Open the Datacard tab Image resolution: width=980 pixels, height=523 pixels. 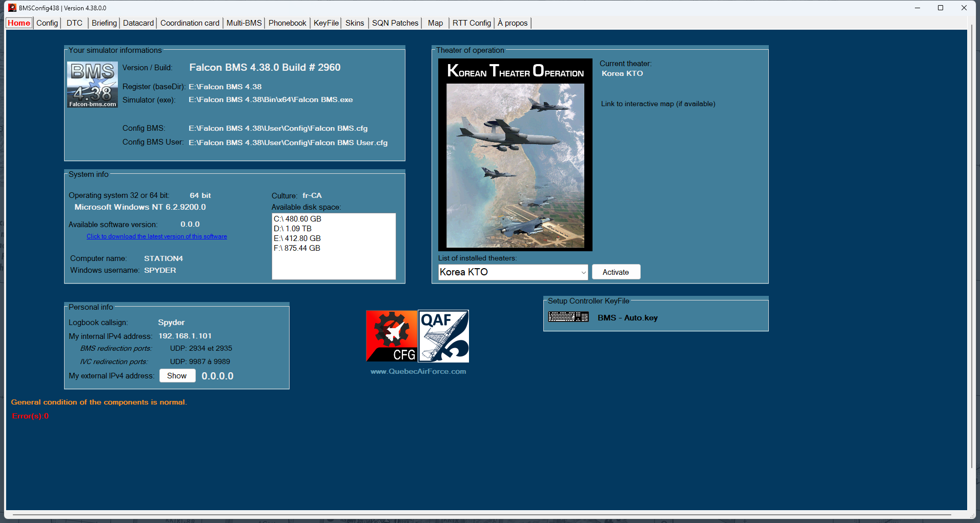[138, 23]
